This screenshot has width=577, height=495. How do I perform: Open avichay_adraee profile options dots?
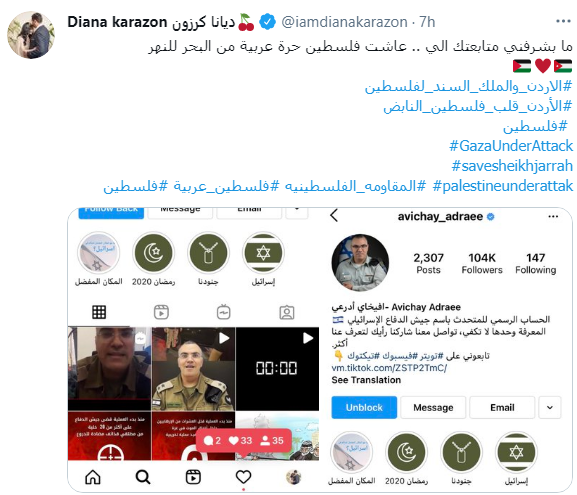point(553,216)
